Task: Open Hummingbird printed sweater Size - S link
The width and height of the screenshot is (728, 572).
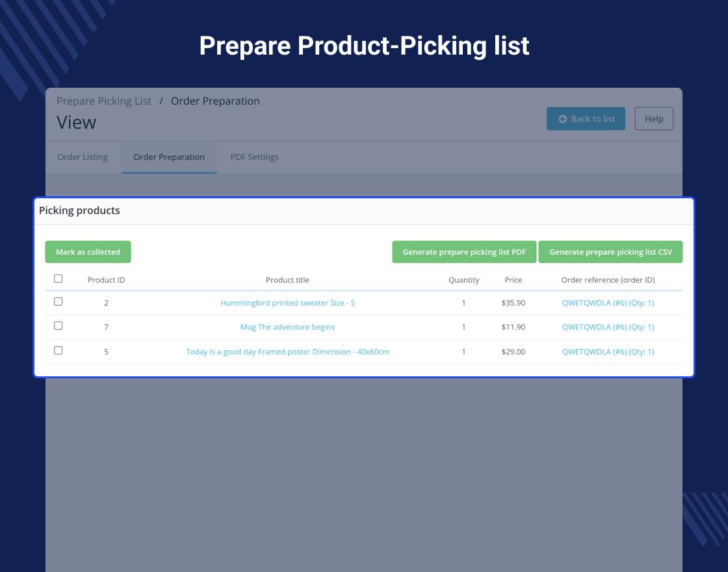Action: 287,303
